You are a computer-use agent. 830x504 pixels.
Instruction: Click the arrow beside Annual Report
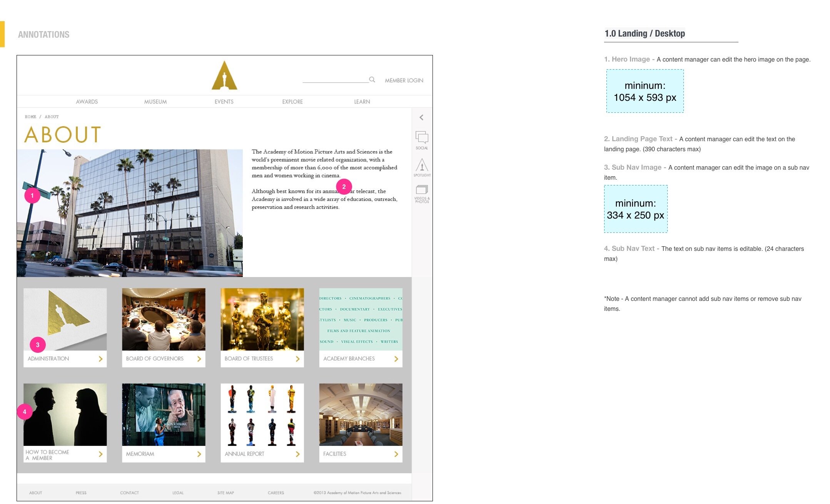297,454
